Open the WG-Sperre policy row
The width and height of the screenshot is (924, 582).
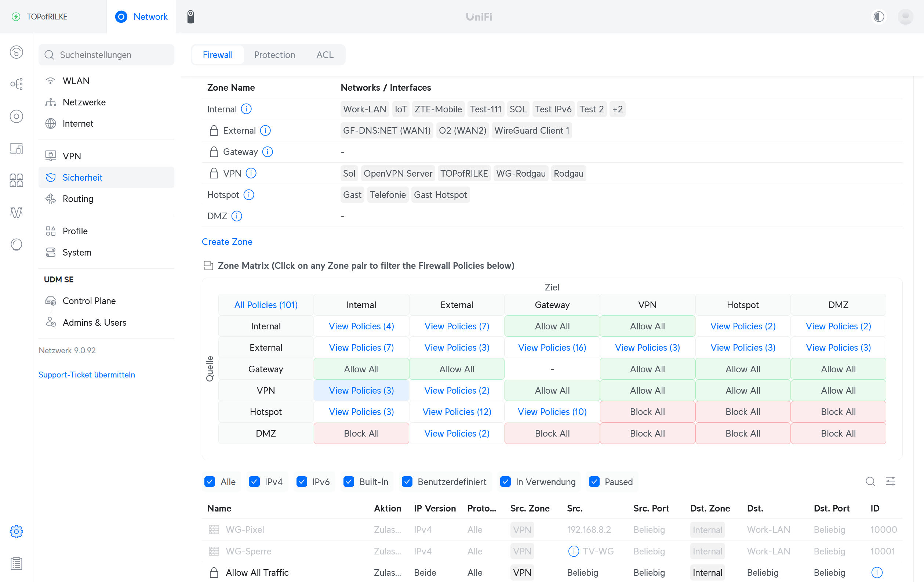pos(552,551)
